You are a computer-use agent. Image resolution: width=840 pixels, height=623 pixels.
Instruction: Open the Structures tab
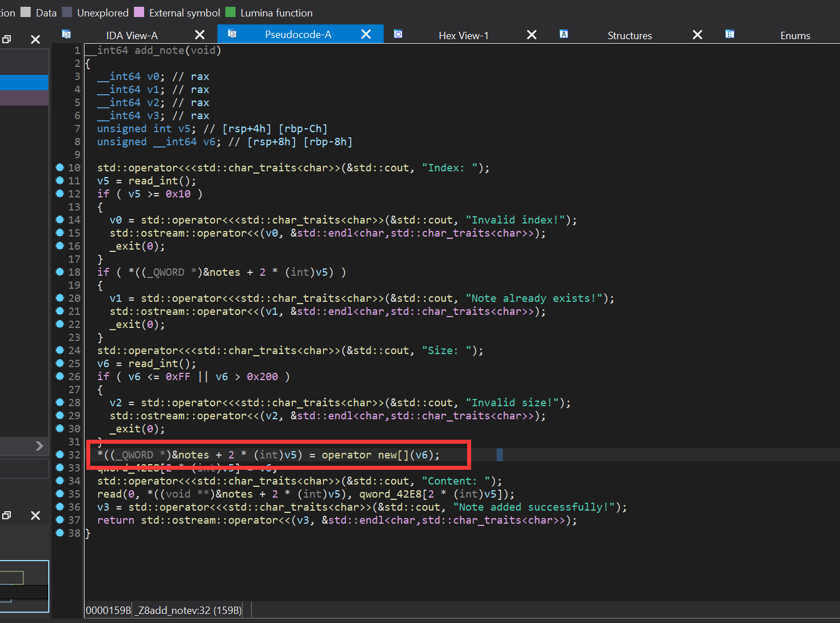click(629, 35)
